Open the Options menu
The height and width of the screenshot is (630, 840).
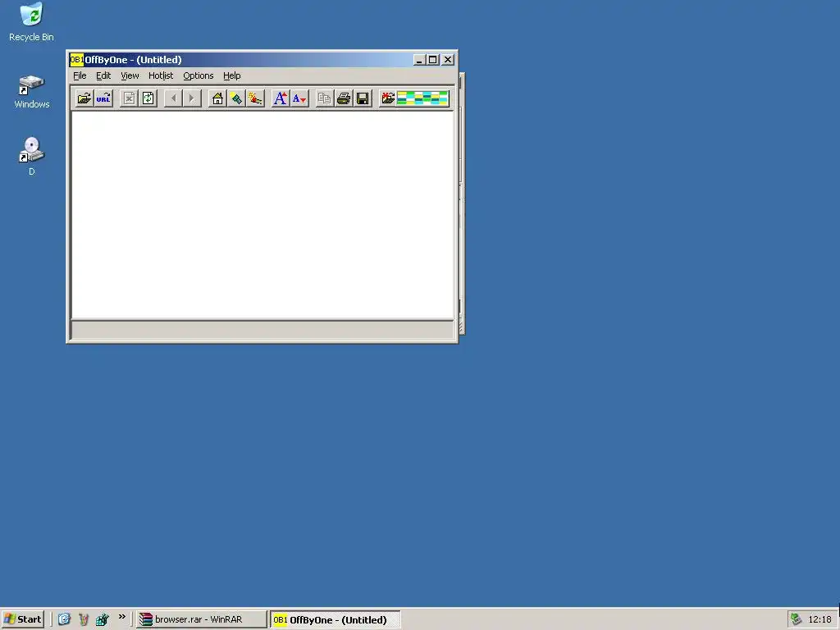point(199,75)
